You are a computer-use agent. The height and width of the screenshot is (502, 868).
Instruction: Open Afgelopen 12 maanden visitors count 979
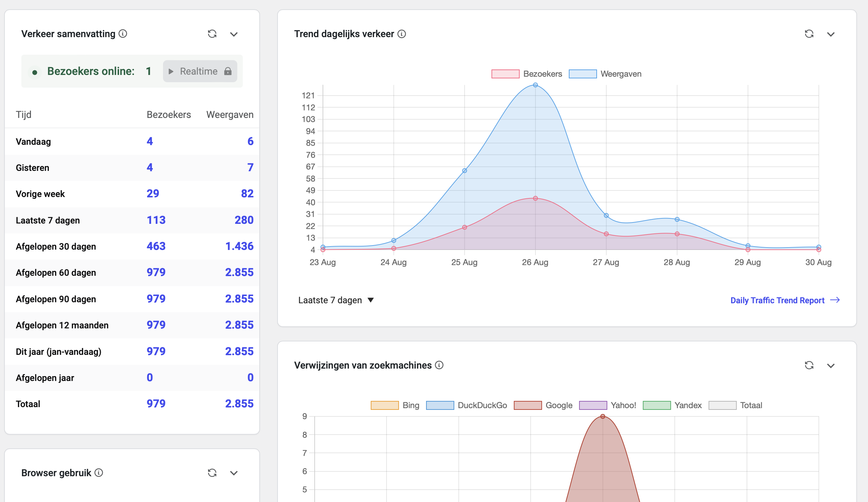[x=156, y=325]
